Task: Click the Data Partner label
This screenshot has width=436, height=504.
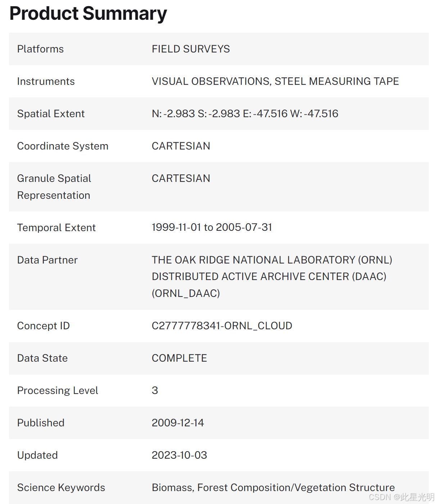Action: (x=47, y=260)
